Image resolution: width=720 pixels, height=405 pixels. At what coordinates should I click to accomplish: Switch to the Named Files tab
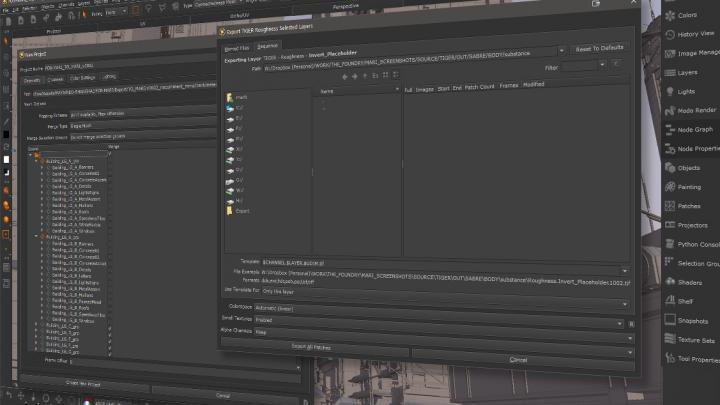pyautogui.click(x=235, y=46)
